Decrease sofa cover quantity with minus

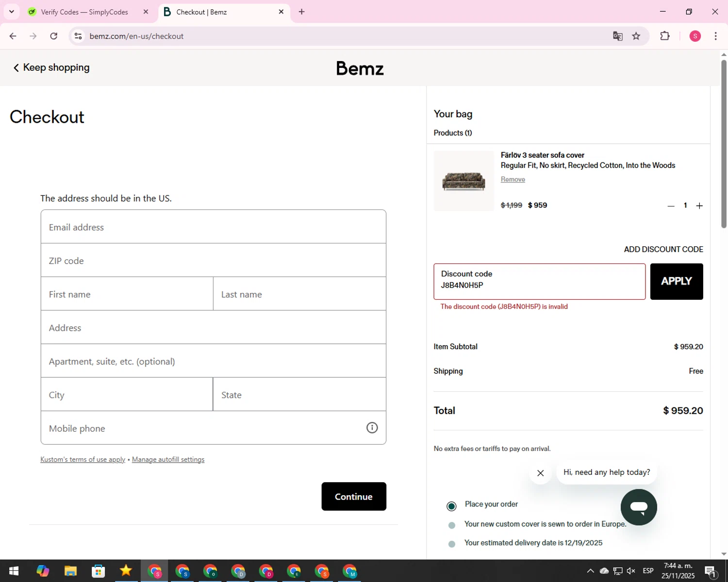pyautogui.click(x=671, y=206)
